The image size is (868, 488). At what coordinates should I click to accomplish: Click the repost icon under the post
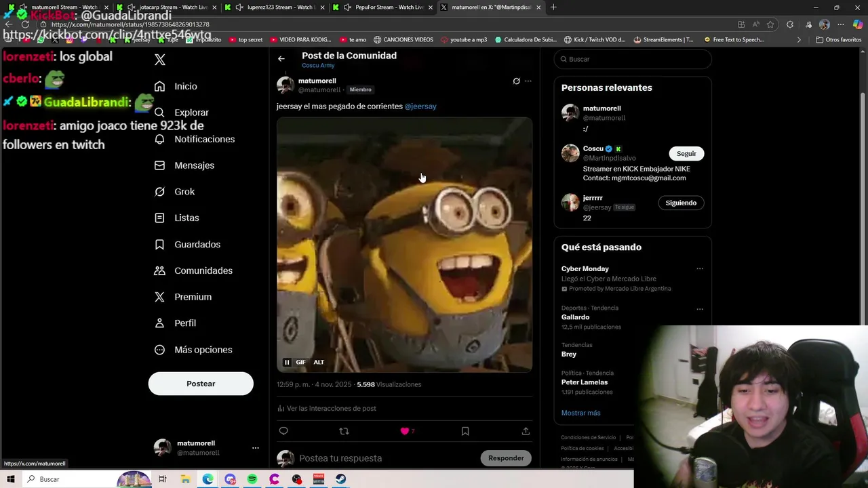(344, 431)
